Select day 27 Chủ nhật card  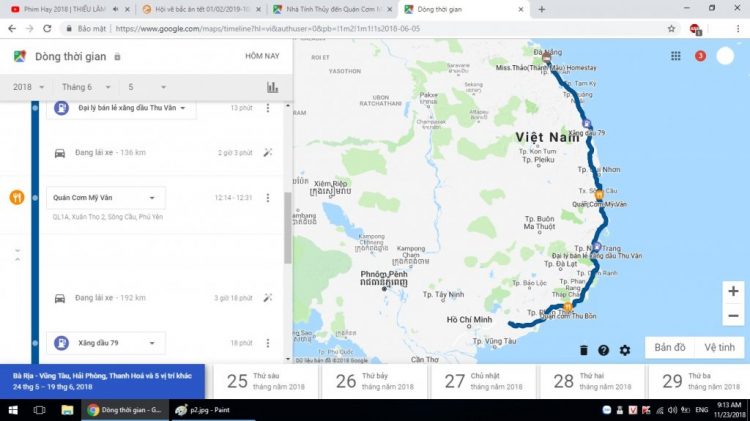coord(484,381)
